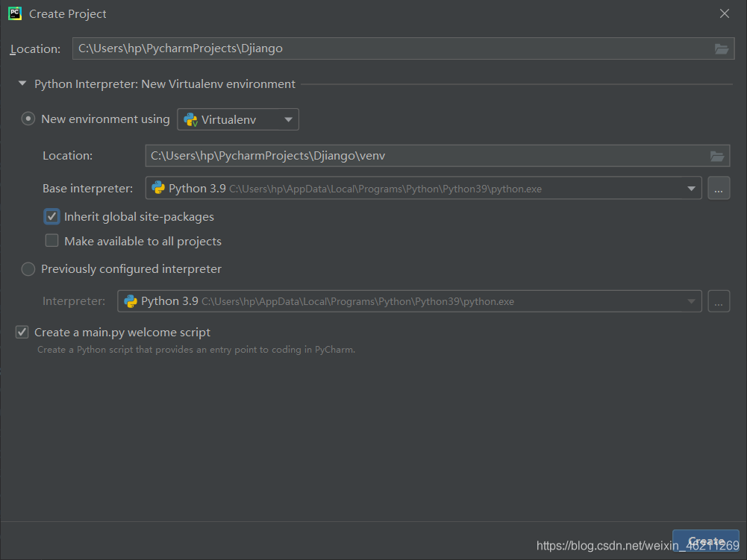Click venv Location path input field
This screenshot has width=747, height=560.
(x=437, y=156)
